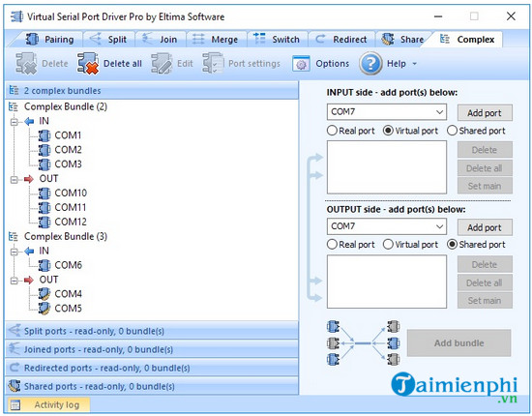Viewport: 532px width, 416px height.
Task: Click the Port settings toolbar icon
Action: tap(213, 64)
